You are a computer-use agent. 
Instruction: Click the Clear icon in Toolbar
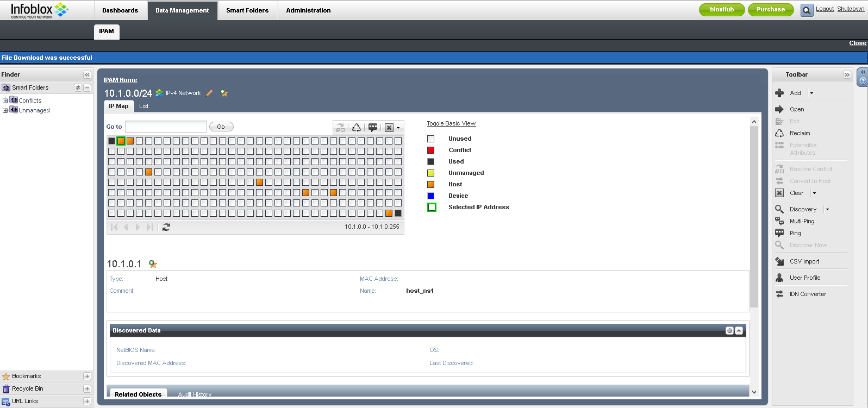779,193
